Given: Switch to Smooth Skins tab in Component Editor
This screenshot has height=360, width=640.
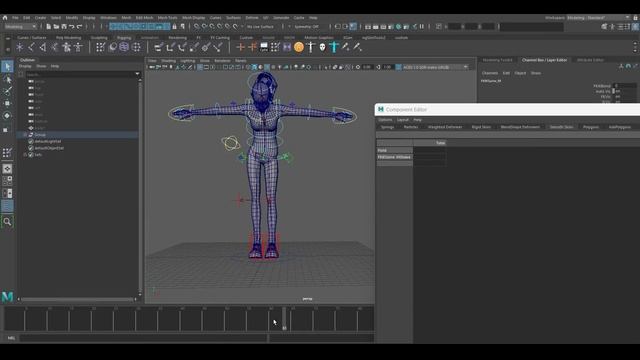Looking at the screenshot, I should click(x=561, y=127).
